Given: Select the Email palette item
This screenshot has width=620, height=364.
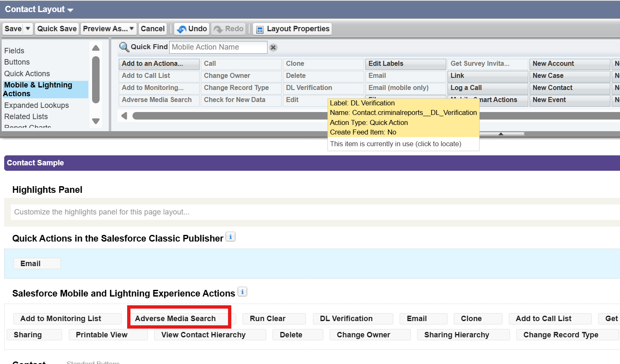Looking at the screenshot, I should click(x=406, y=76).
